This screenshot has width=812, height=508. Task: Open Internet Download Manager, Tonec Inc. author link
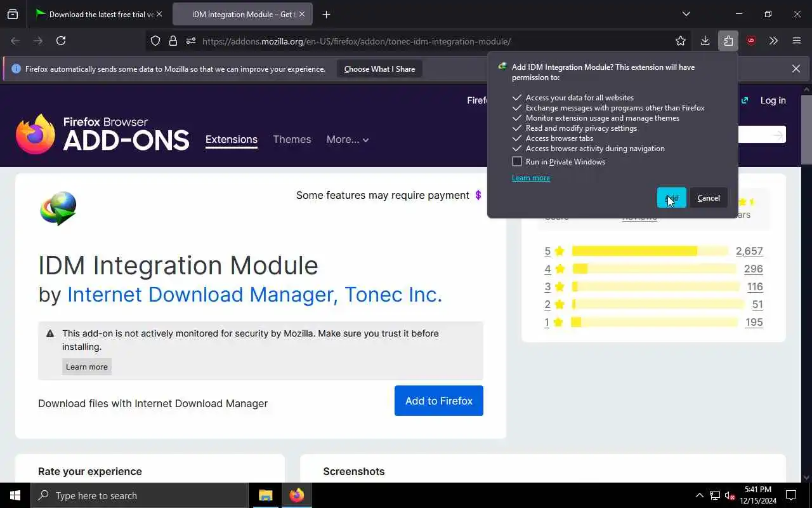[254, 294]
